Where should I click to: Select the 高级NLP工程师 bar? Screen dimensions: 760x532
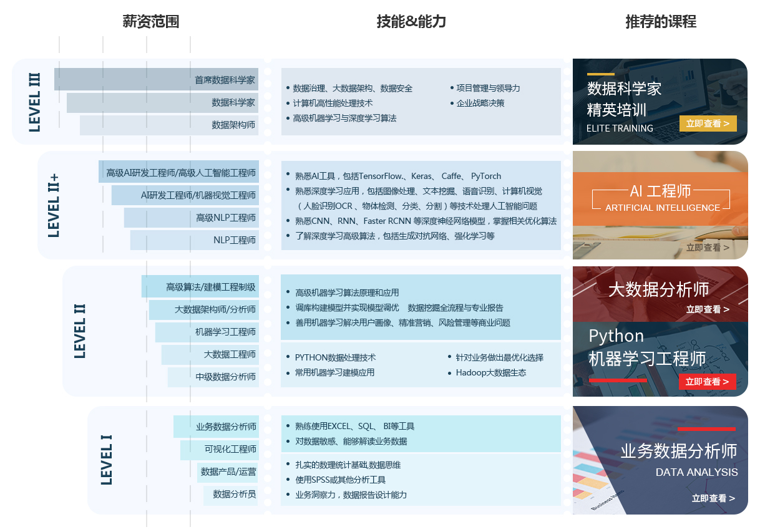tap(192, 218)
